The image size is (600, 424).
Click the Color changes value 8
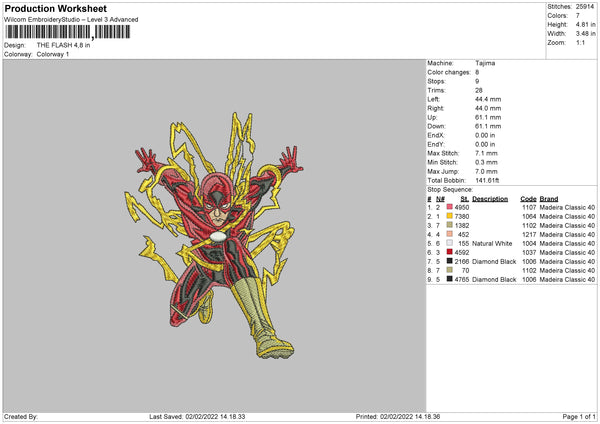click(477, 72)
